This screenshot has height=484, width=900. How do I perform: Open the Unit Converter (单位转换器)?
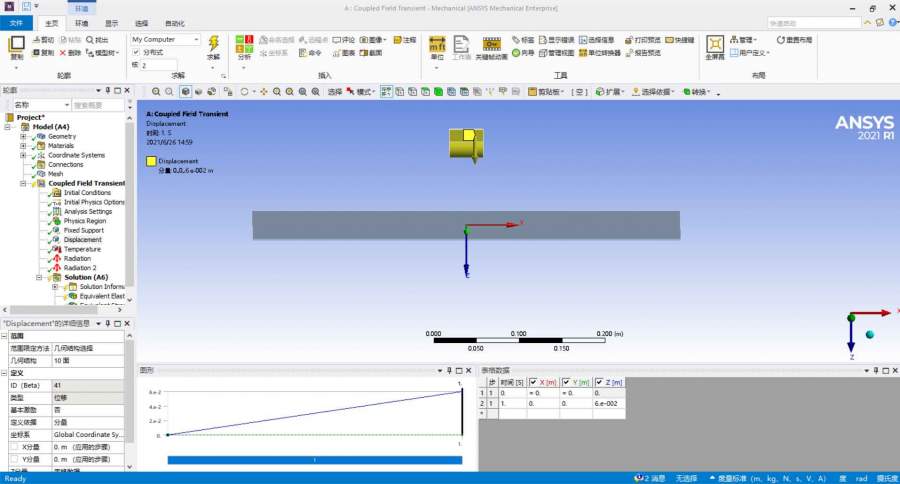coord(600,53)
